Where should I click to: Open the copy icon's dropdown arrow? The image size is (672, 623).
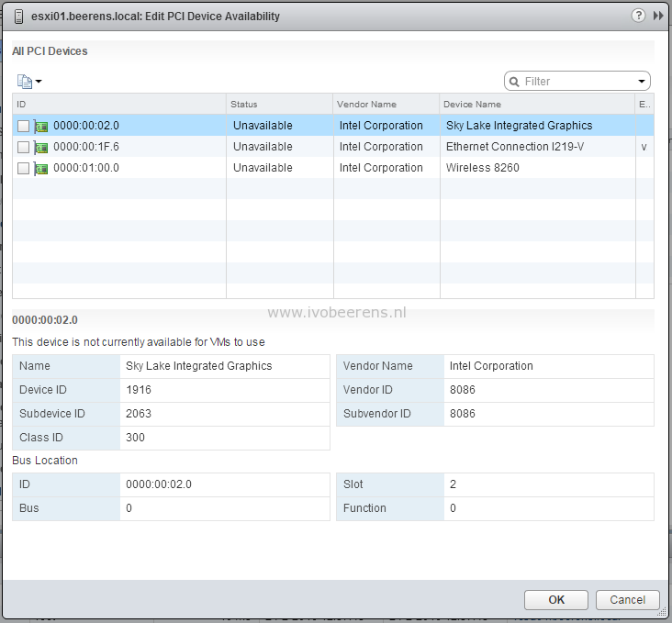tap(39, 81)
